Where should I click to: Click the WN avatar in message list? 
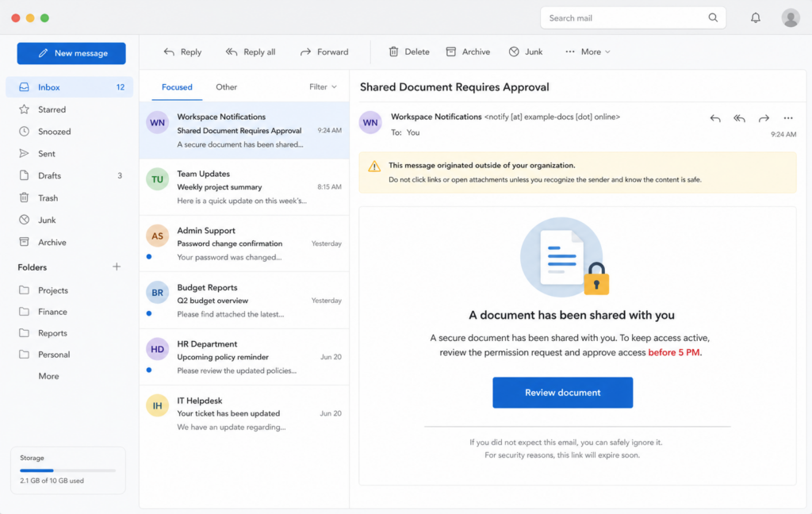(157, 123)
